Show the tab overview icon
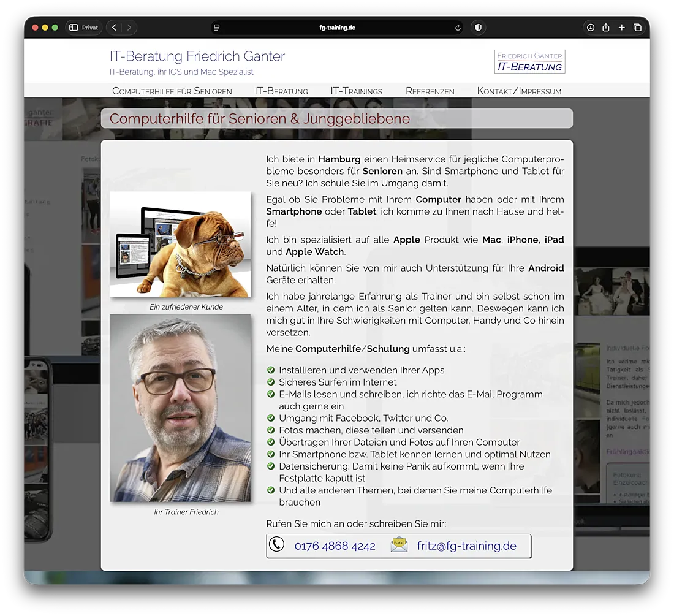The image size is (674, 616). coord(637,28)
